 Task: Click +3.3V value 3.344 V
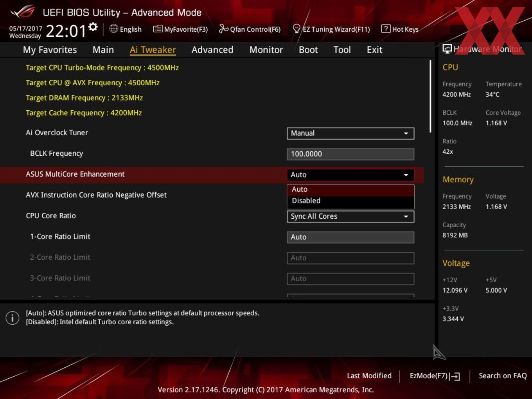(453, 319)
